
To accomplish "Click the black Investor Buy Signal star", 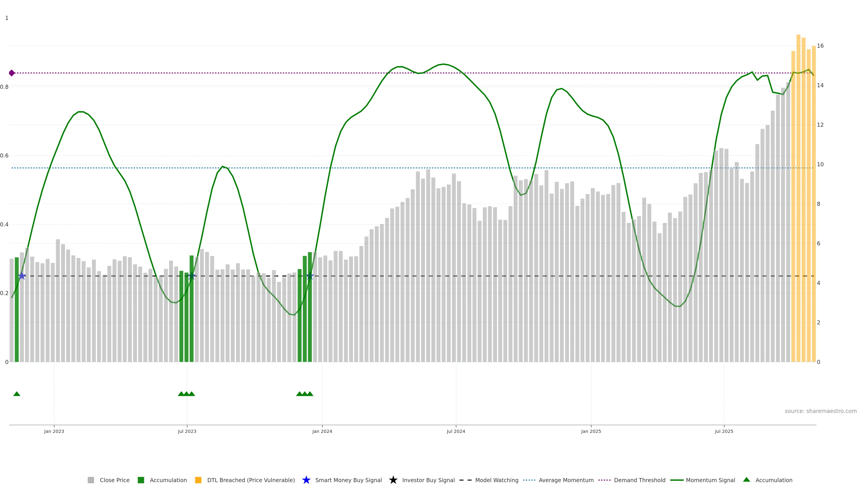I will 393,480.
